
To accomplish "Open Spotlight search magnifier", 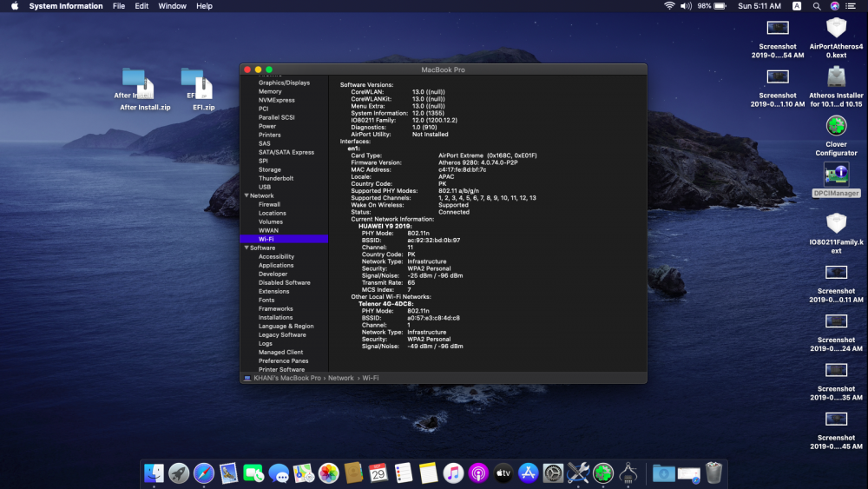I will click(x=817, y=6).
